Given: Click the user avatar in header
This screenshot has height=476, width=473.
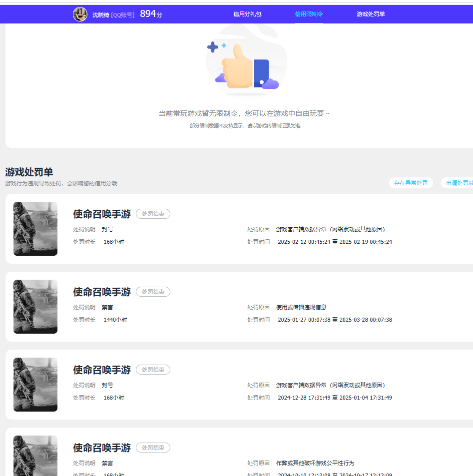Looking at the screenshot, I should (80, 14).
